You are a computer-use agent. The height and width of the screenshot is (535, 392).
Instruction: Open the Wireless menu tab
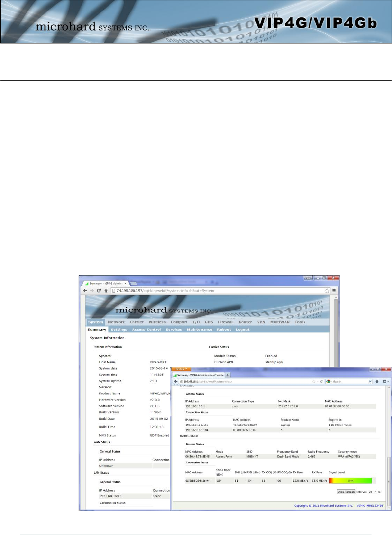[157, 322]
